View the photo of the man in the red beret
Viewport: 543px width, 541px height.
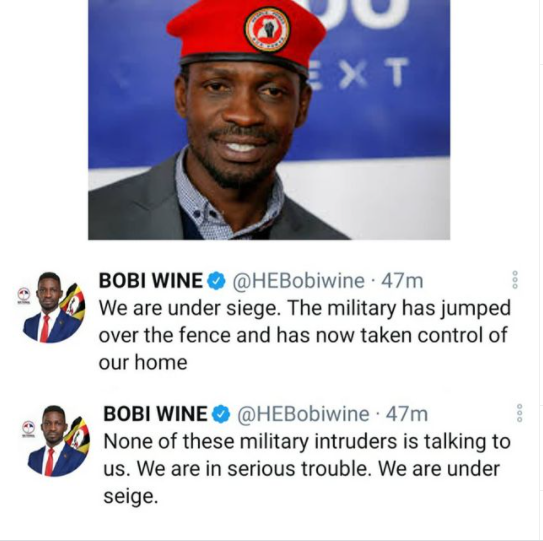click(269, 120)
